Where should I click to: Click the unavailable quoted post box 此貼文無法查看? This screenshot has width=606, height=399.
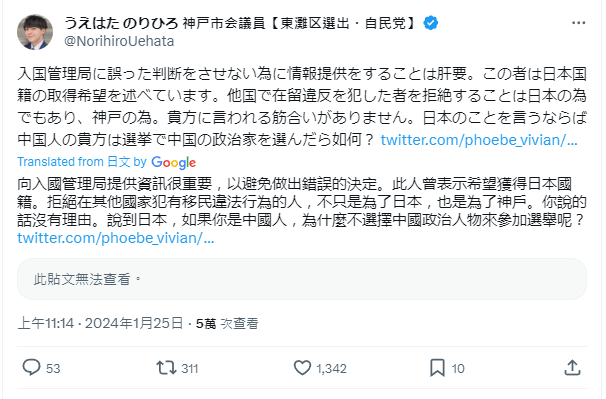pos(302,279)
